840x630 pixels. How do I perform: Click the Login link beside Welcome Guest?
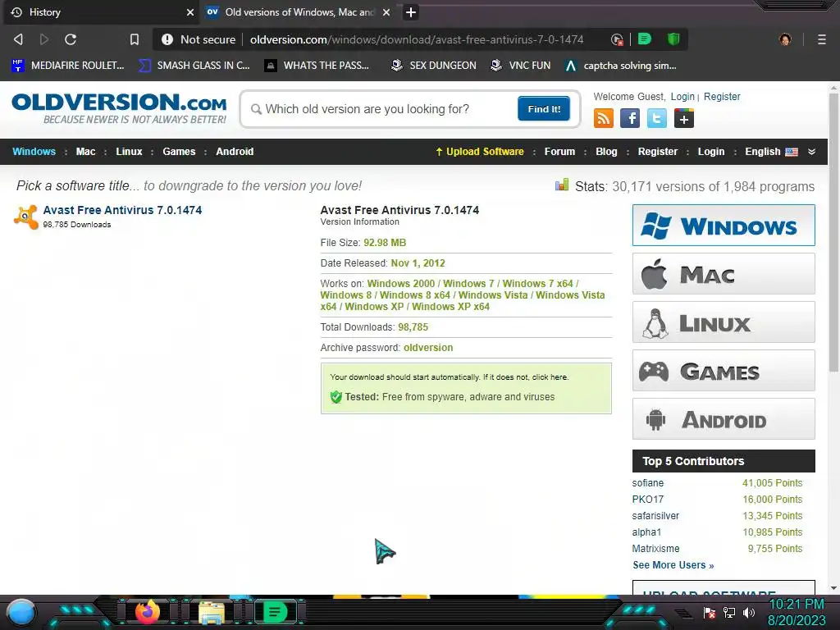(682, 97)
